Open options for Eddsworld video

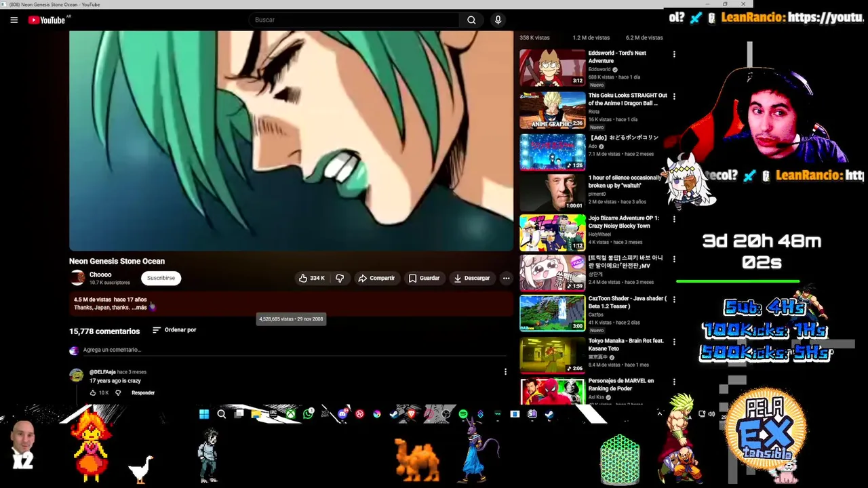coord(674,54)
